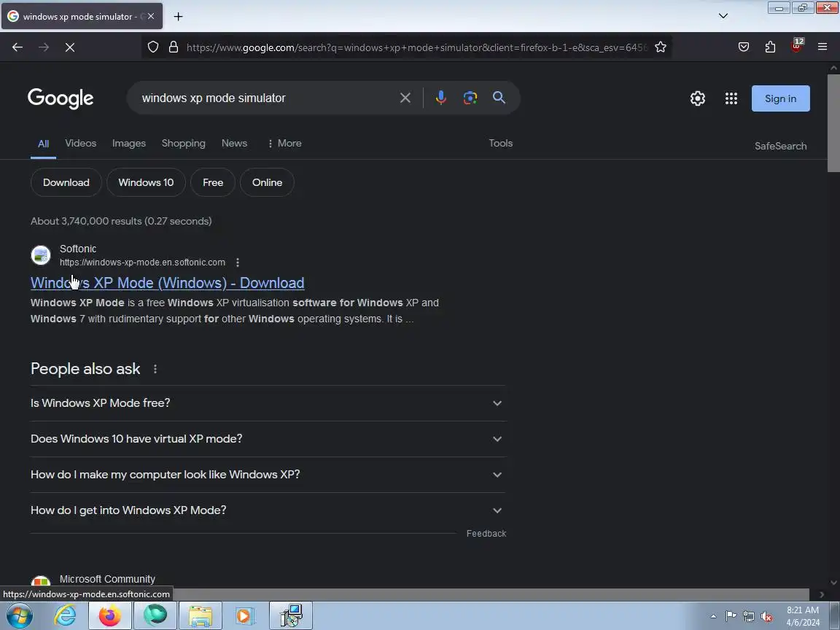Switch to Firefox in the taskbar
The width and height of the screenshot is (840, 630).
(110, 615)
